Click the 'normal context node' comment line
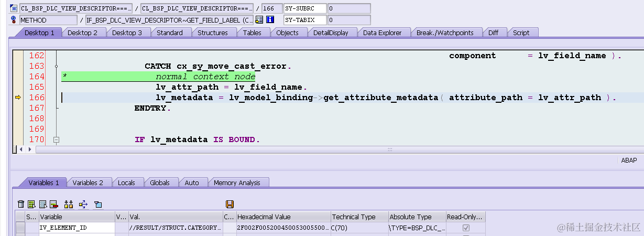 click(x=205, y=77)
